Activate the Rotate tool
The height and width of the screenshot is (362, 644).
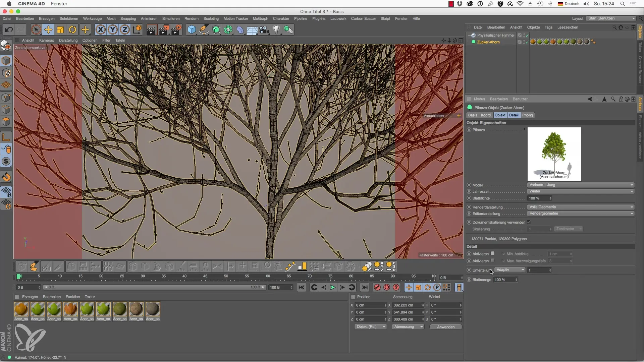pyautogui.click(x=72, y=29)
